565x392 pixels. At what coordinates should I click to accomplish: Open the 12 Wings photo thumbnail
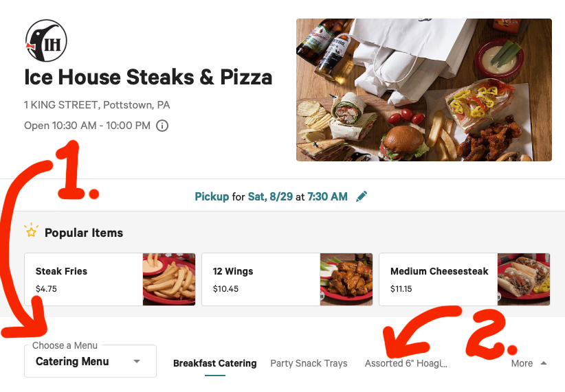(346, 279)
